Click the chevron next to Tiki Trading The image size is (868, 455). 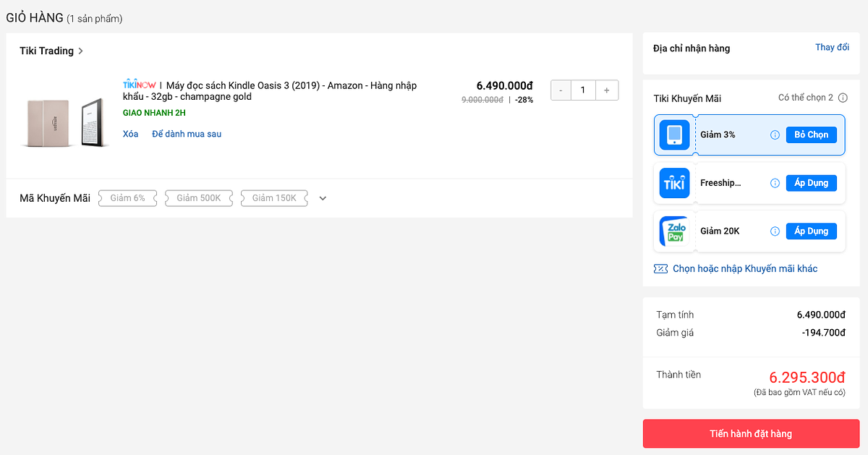coord(81,51)
